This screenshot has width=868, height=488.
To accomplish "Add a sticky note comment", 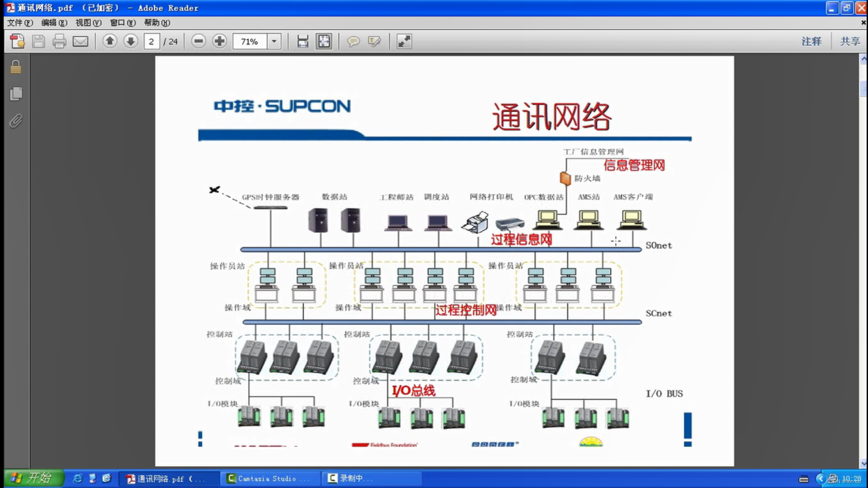I will point(353,42).
